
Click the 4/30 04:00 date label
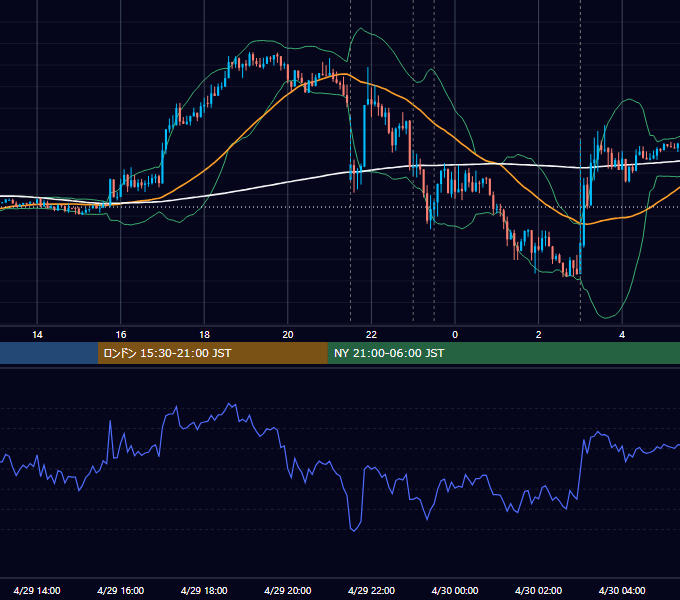(x=622, y=590)
